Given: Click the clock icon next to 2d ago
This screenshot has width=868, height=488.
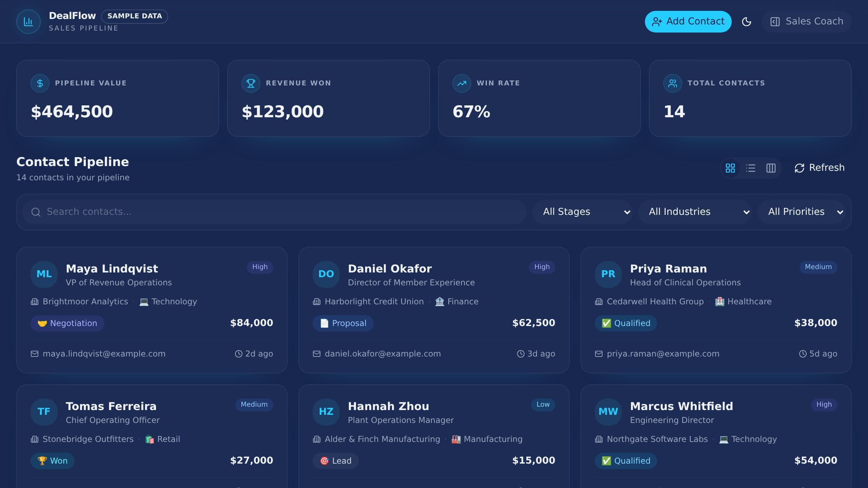Looking at the screenshot, I should click(x=239, y=354).
